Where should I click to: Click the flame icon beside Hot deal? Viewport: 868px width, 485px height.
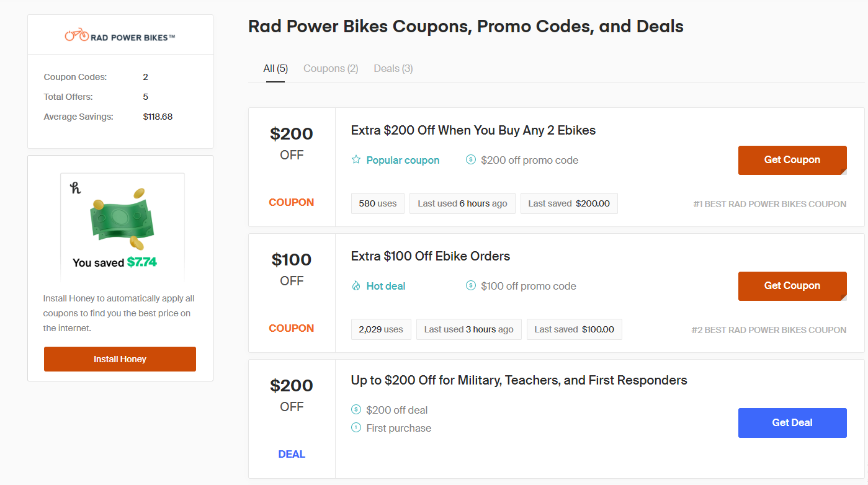(356, 286)
